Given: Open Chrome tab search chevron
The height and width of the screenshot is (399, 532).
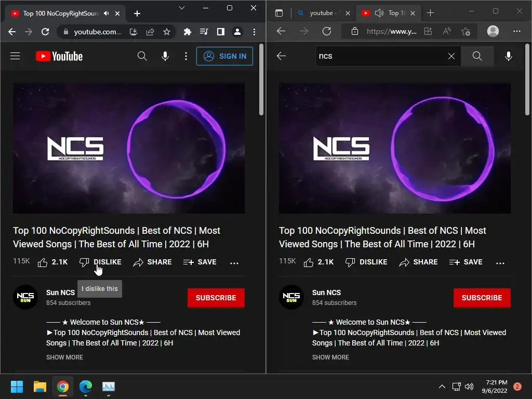Looking at the screenshot, I should pyautogui.click(x=182, y=8).
